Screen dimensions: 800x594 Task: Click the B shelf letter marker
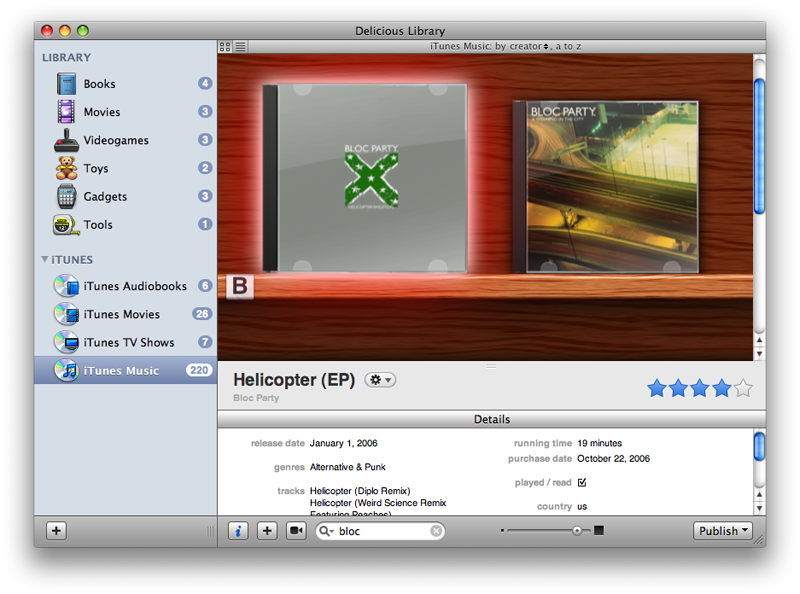point(240,286)
